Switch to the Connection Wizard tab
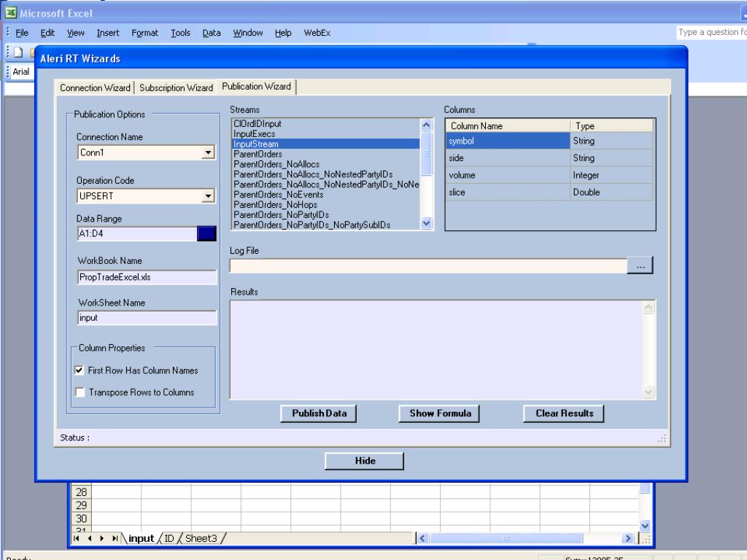 coord(95,87)
